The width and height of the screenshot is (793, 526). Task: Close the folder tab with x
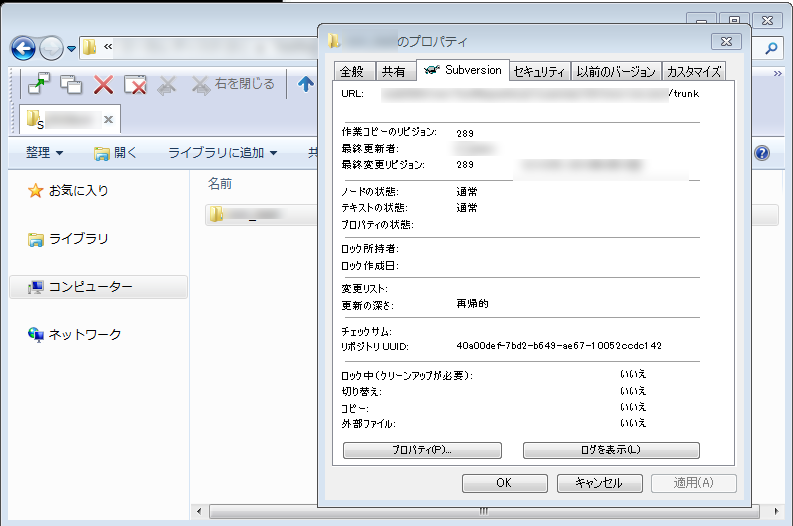click(x=108, y=119)
